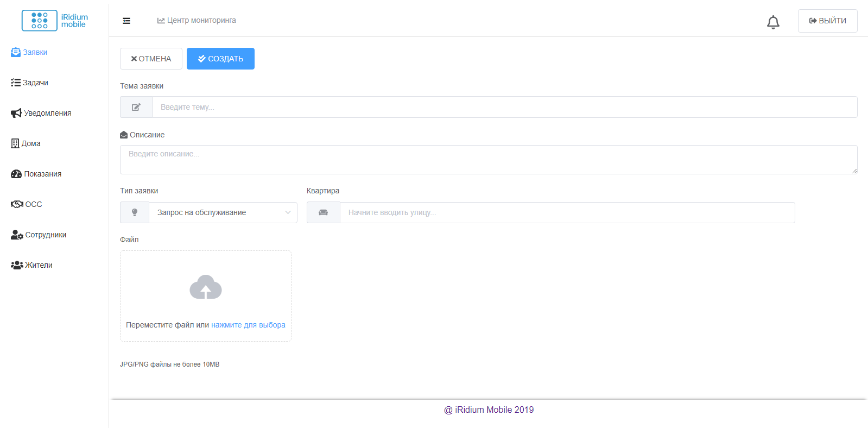
Task: Open the notifications bell icon
Action: click(x=773, y=22)
